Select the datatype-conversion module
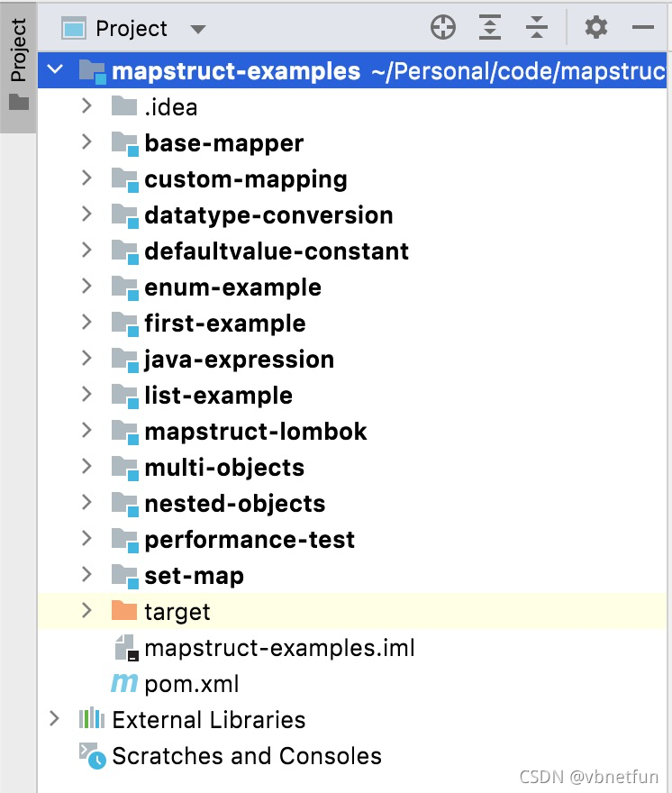The image size is (672, 793). click(268, 214)
